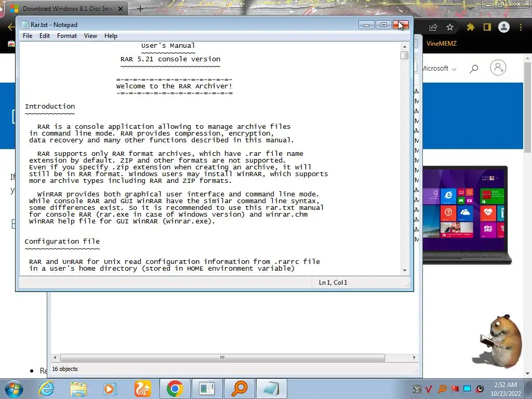Viewport: 532px width, 399px height.
Task: Open the Chrome extensions puzzle icon
Action: click(470, 27)
